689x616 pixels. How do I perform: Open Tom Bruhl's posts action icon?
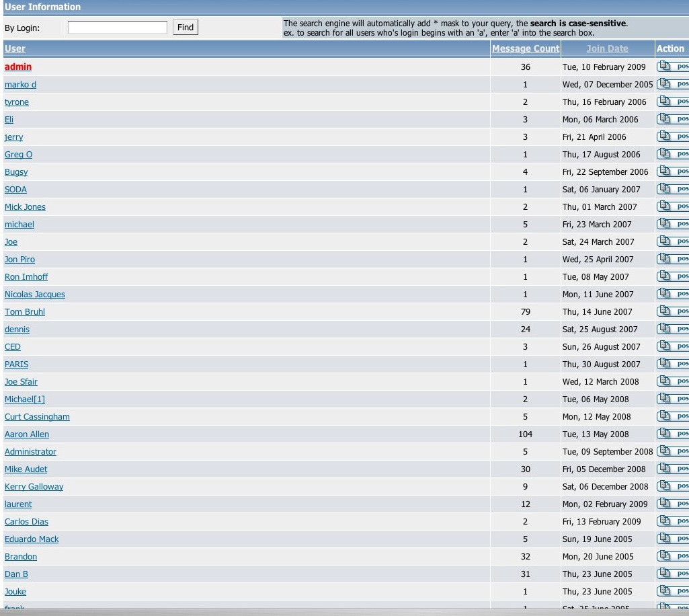pyautogui.click(x=673, y=311)
